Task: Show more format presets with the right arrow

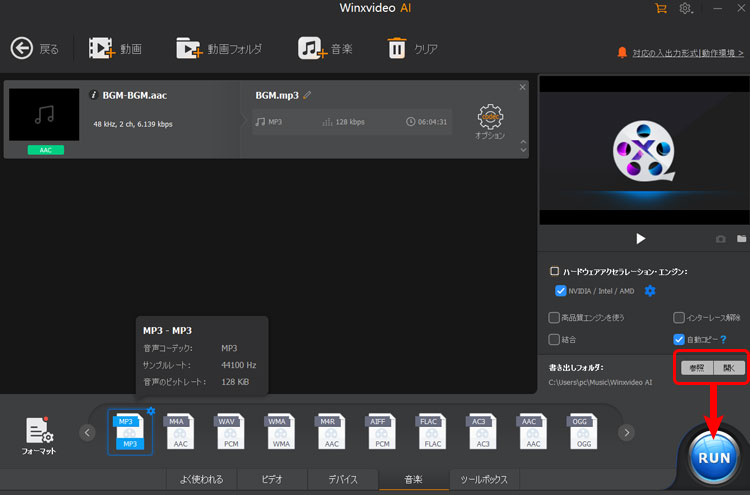Action: [627, 433]
